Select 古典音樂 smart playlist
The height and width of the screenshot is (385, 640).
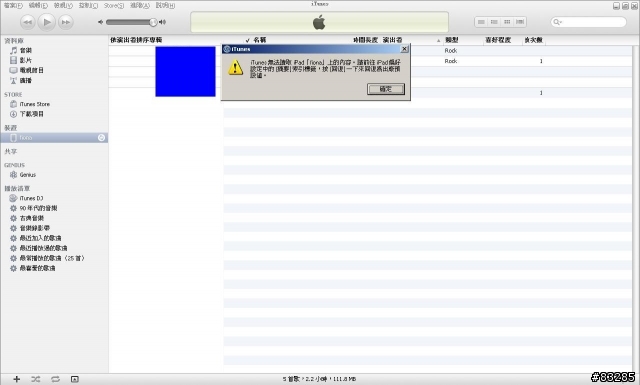(x=31, y=218)
